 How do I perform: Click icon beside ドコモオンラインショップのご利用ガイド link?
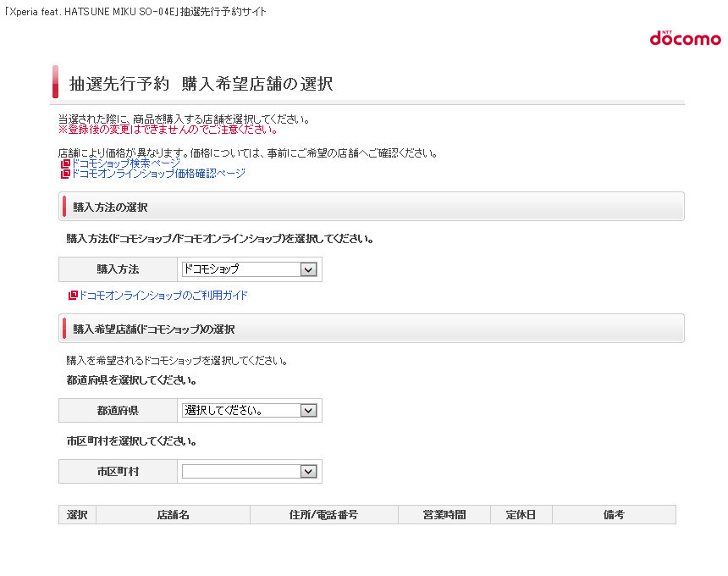click(73, 296)
